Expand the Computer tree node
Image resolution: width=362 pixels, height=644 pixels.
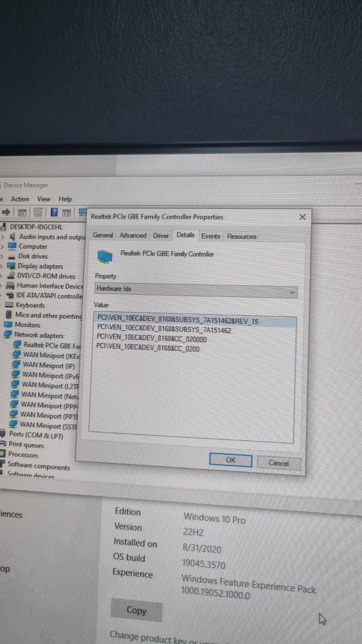3,246
